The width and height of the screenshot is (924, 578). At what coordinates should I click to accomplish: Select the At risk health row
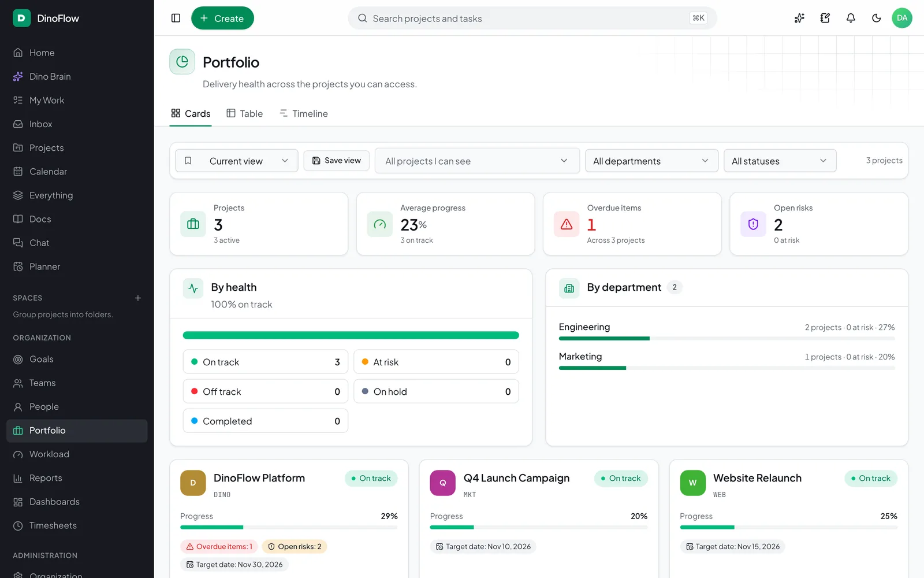(x=436, y=362)
